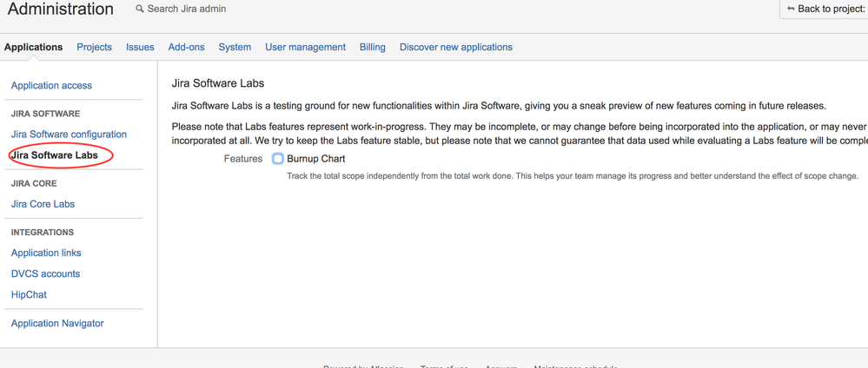Enable the Burnup Chart checkbox
Image resolution: width=868 pixels, height=368 pixels.
pos(278,159)
